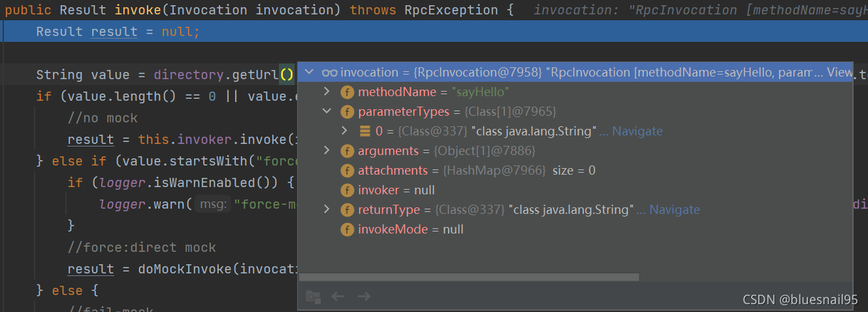Viewport: 868px width, 312px height.
Task: Expand array element 0 node
Action: point(346,131)
